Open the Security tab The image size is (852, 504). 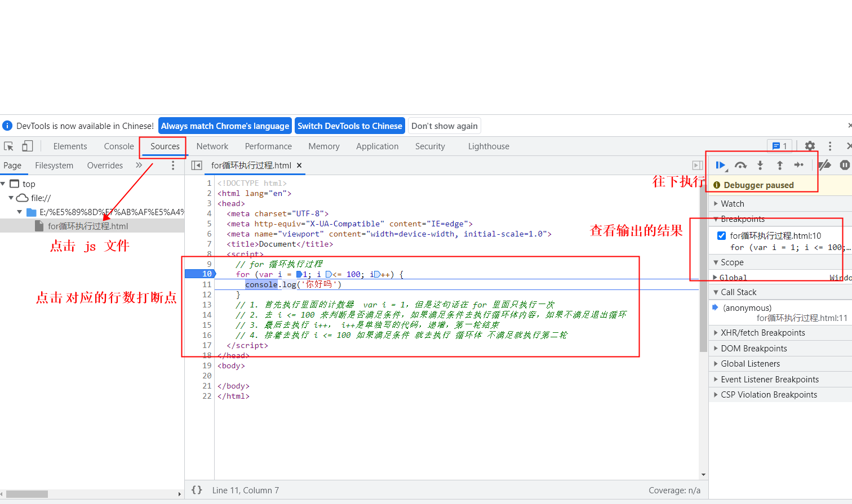(430, 146)
